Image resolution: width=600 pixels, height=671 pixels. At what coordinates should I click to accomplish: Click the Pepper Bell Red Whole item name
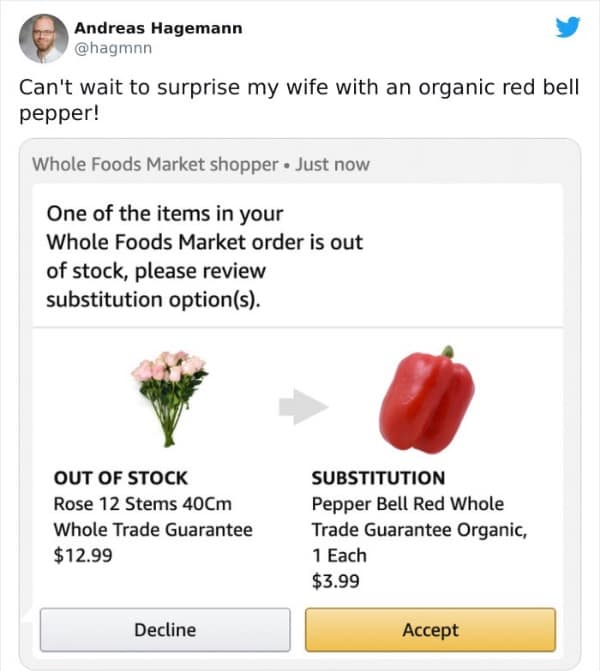407,504
